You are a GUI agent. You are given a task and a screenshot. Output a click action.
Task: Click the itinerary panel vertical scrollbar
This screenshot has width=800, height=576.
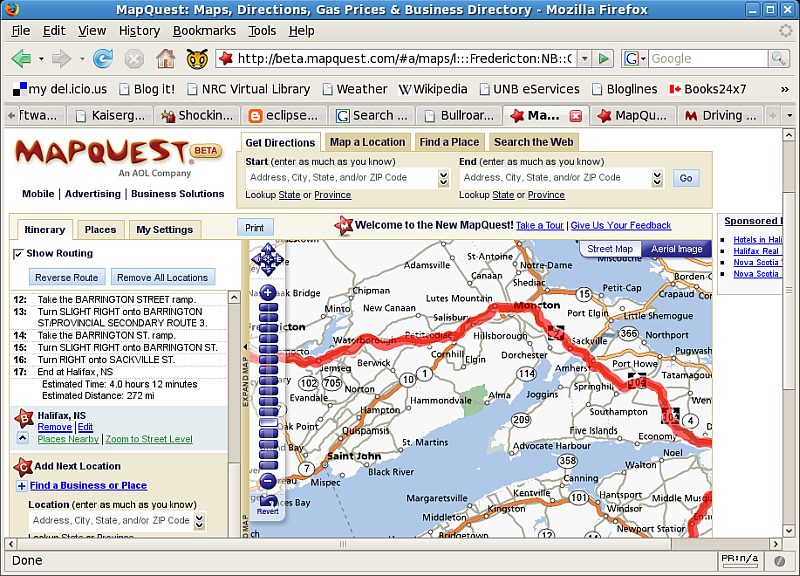[x=234, y=413]
